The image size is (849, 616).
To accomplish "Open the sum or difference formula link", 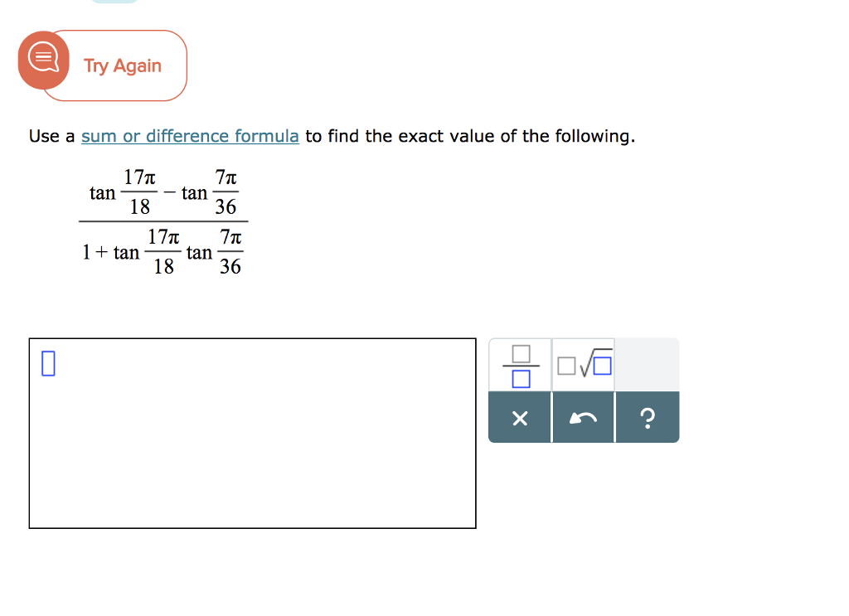I will (x=189, y=136).
